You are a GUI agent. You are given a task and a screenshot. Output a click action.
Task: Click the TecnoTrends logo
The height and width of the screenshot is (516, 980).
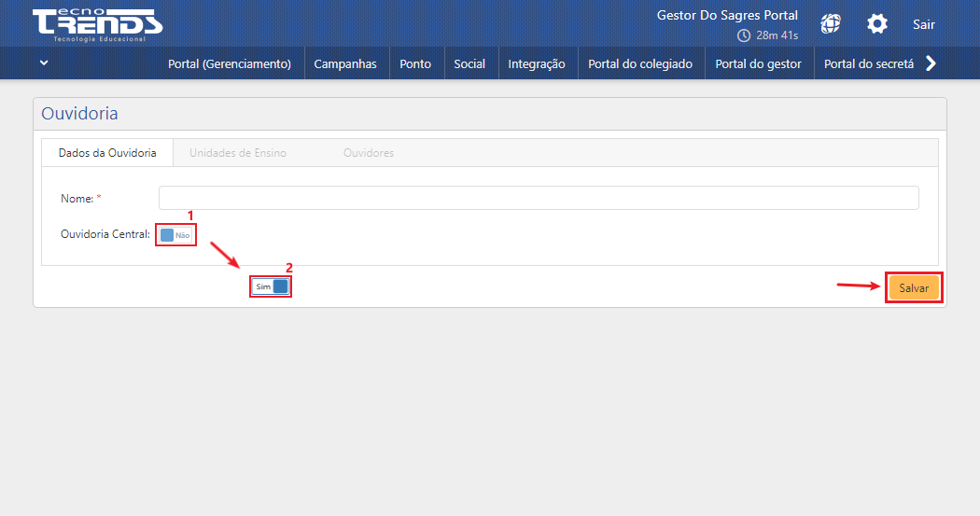[96, 24]
